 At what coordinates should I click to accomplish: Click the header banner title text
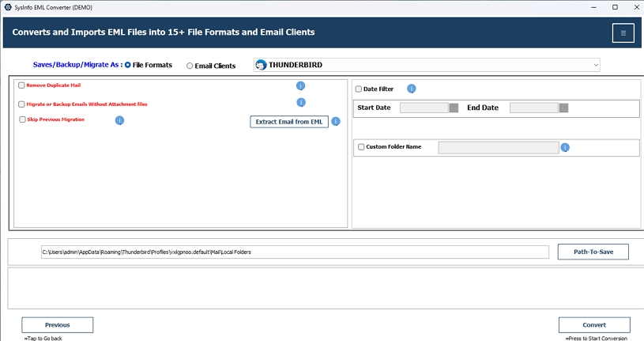[164, 32]
